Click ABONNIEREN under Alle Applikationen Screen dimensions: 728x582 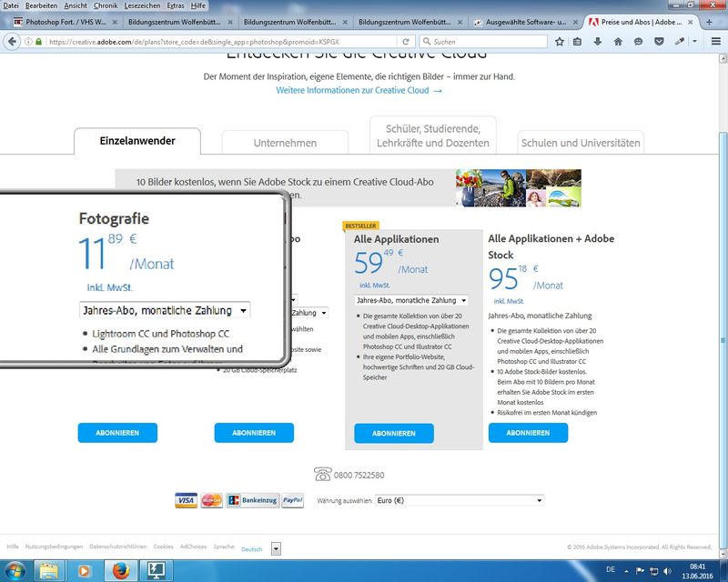click(394, 433)
